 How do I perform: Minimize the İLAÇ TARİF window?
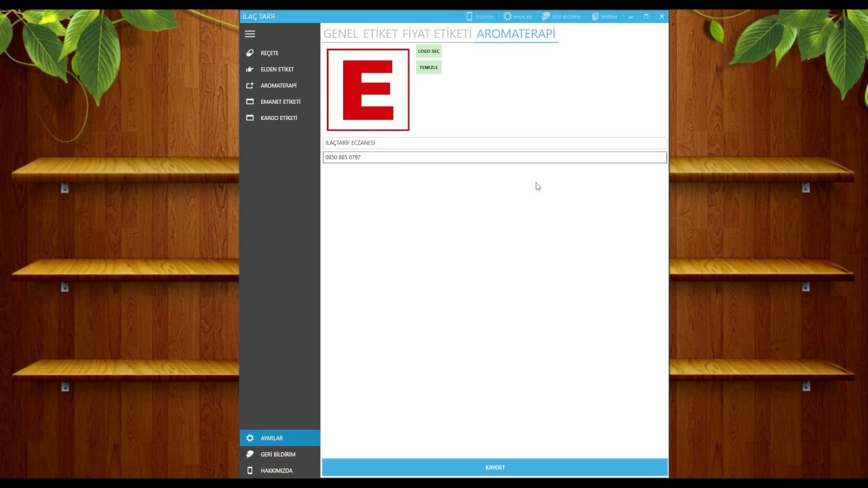(x=631, y=16)
